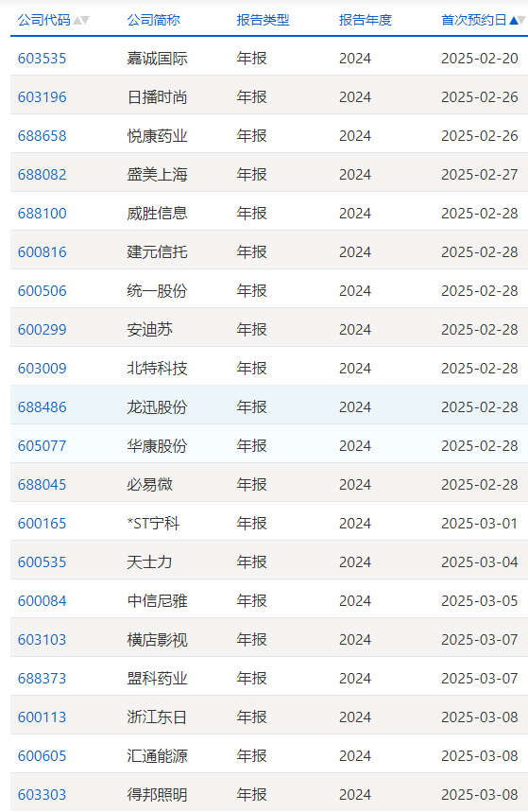
Task: Click 年报 in the 龙迅股份 row
Action: point(251,407)
